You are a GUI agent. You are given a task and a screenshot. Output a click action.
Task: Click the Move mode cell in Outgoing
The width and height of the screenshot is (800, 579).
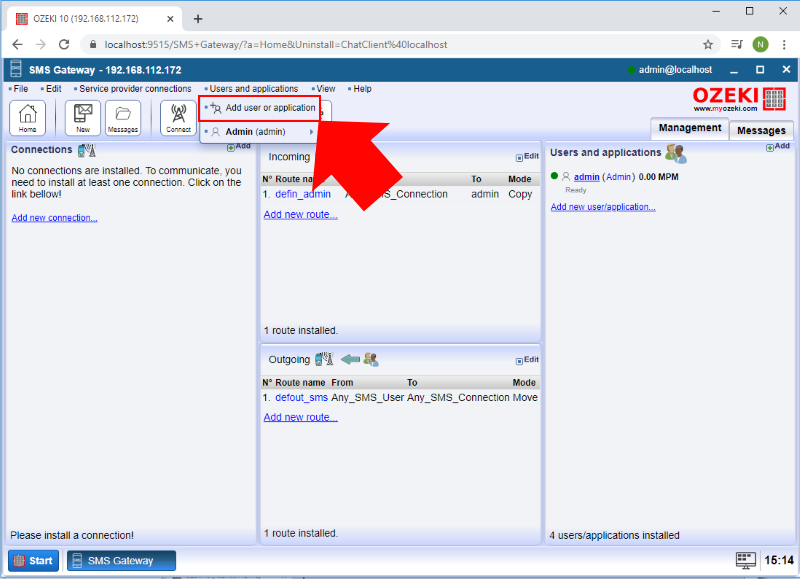[x=525, y=397]
